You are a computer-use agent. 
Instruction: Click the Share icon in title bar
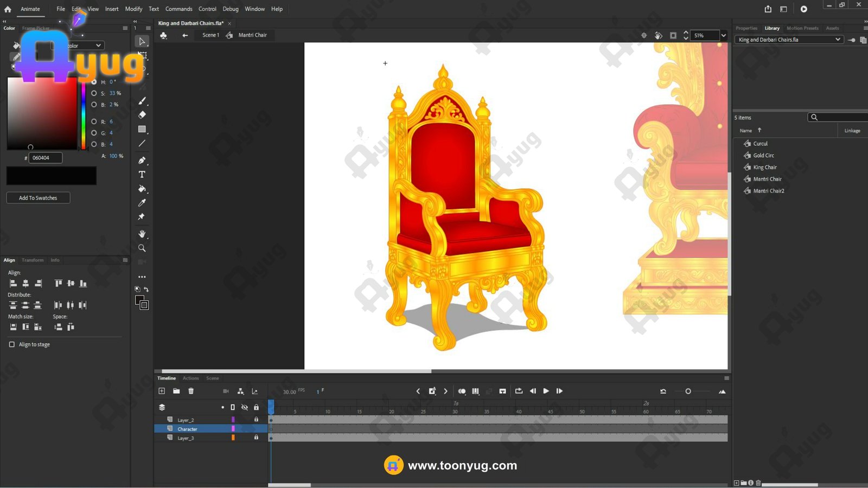tap(768, 9)
